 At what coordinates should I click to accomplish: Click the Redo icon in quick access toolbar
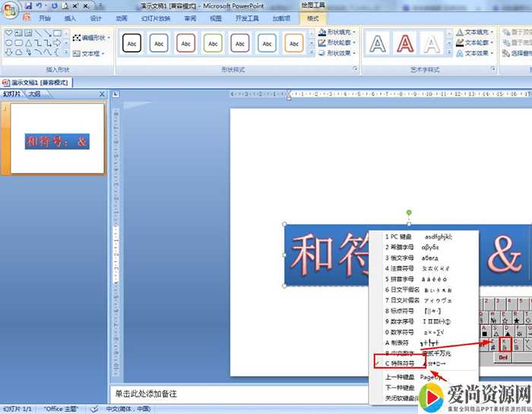coord(55,5)
